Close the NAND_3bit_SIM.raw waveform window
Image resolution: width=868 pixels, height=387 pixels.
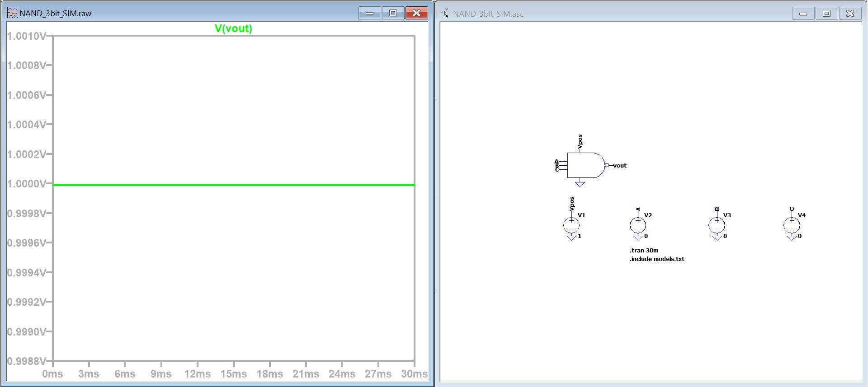pyautogui.click(x=416, y=13)
